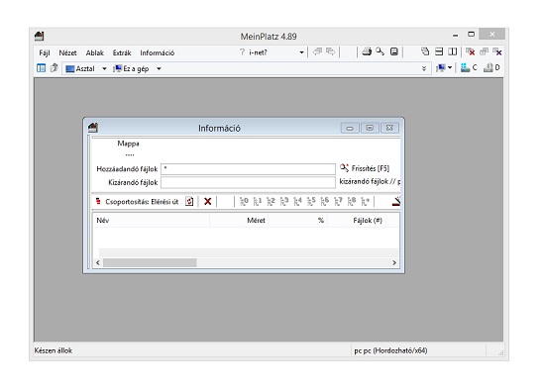
Task: Click the scrollbar right arrow in list
Action: coord(394,263)
